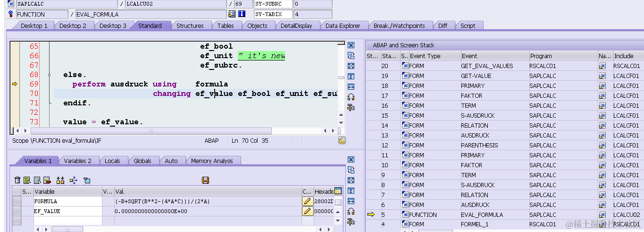Open the services (headset) icon beside the variables panel
The height and width of the screenshot is (232, 644).
click(351, 212)
